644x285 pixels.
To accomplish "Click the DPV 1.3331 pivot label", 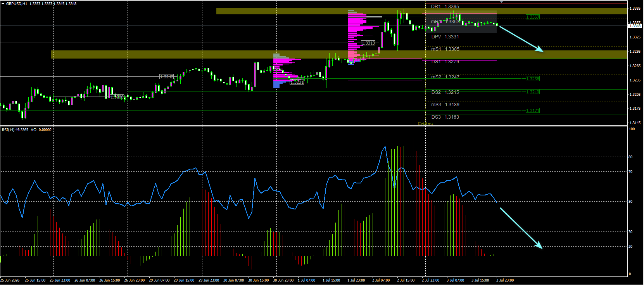I will (445, 37).
